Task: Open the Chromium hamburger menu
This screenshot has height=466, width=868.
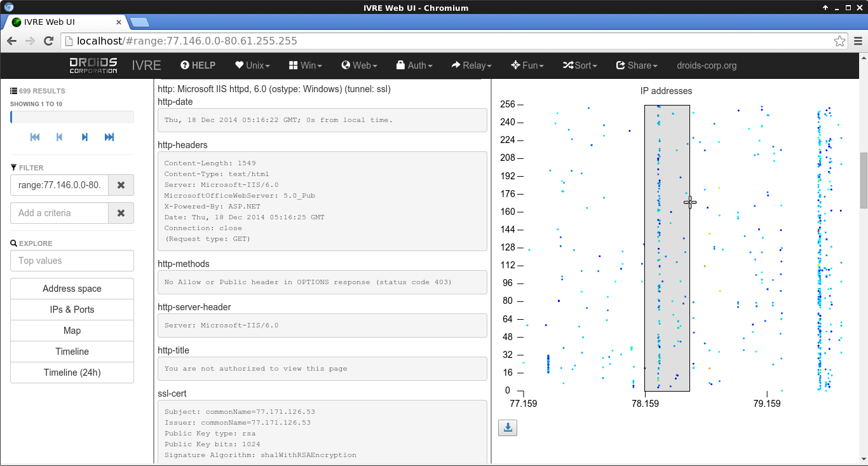Action: click(858, 41)
